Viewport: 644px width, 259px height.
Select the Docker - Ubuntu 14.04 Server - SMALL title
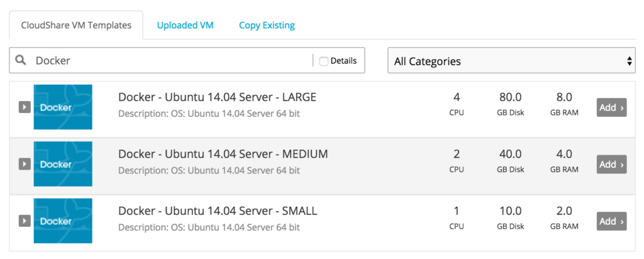218,211
